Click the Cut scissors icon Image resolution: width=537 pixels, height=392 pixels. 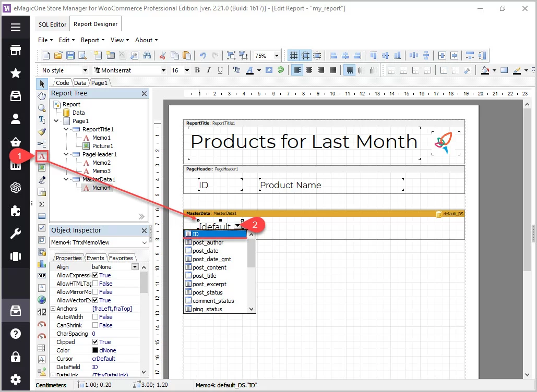click(163, 55)
